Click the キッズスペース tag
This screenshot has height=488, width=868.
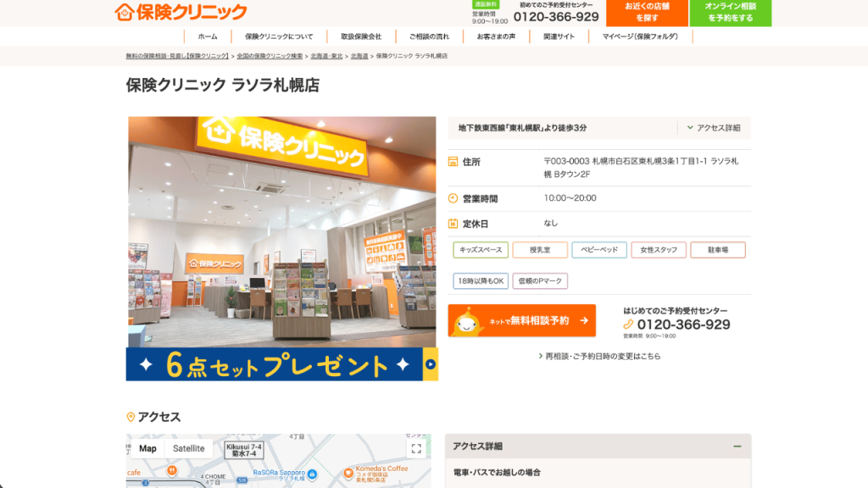tap(481, 250)
